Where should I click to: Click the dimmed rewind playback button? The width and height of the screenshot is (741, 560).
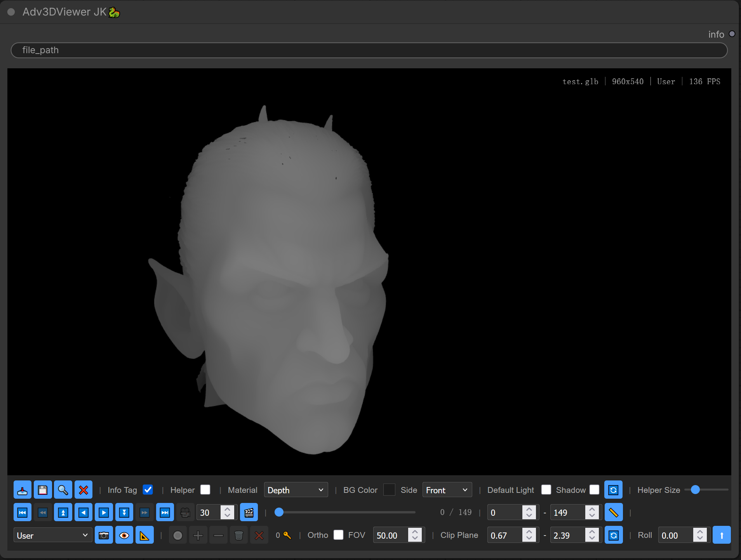43,512
